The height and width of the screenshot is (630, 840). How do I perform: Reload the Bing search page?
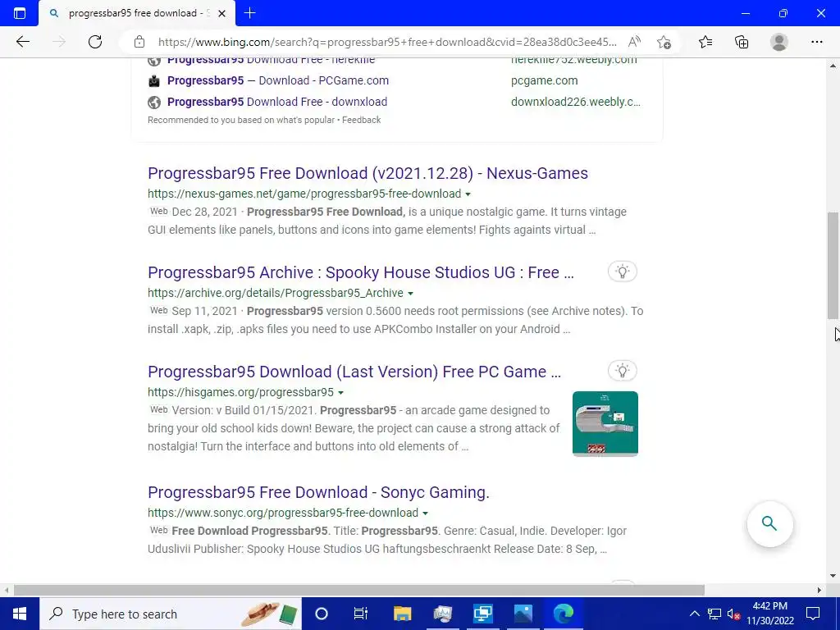(x=95, y=42)
